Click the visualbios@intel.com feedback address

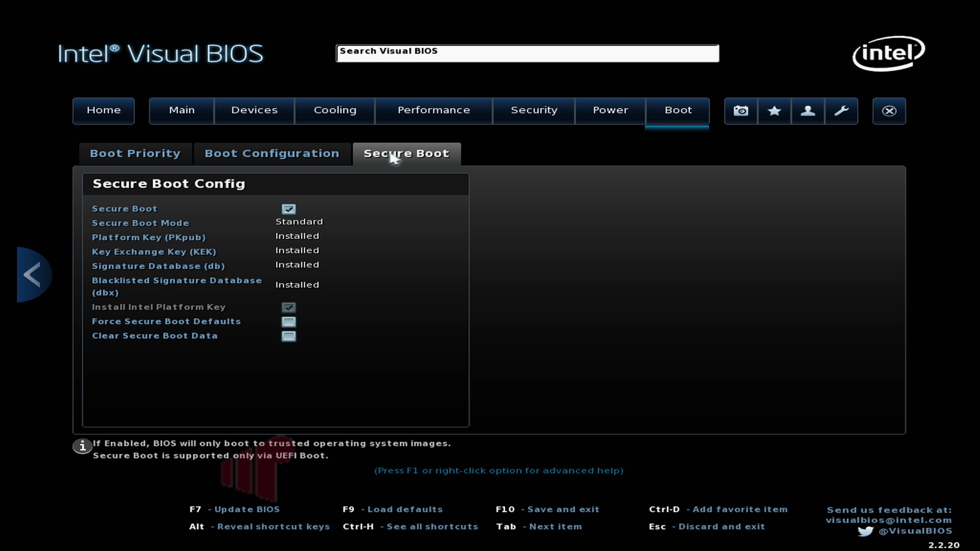pyautogui.click(x=889, y=520)
